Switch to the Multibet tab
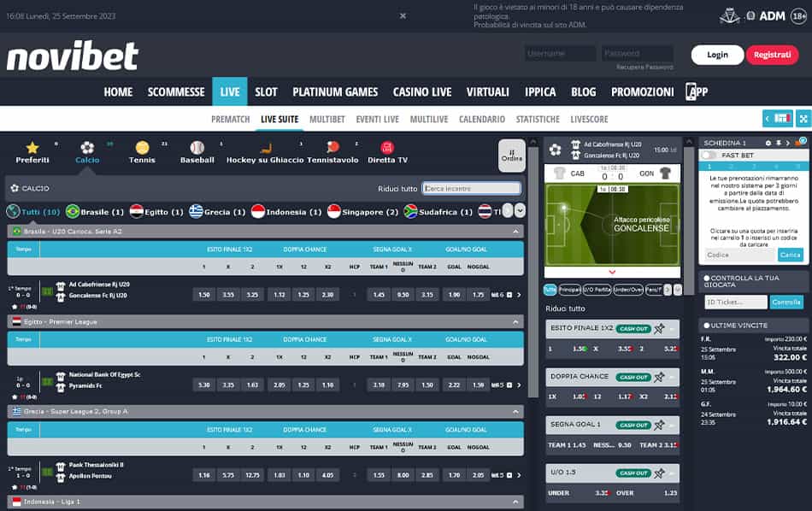 (327, 119)
